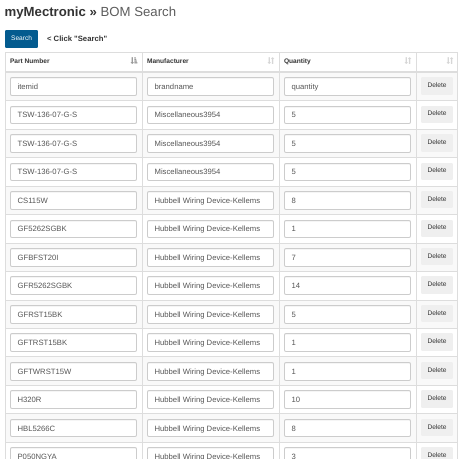Edit the H320R part number field
This screenshot has width=462, height=459.
(x=73, y=400)
